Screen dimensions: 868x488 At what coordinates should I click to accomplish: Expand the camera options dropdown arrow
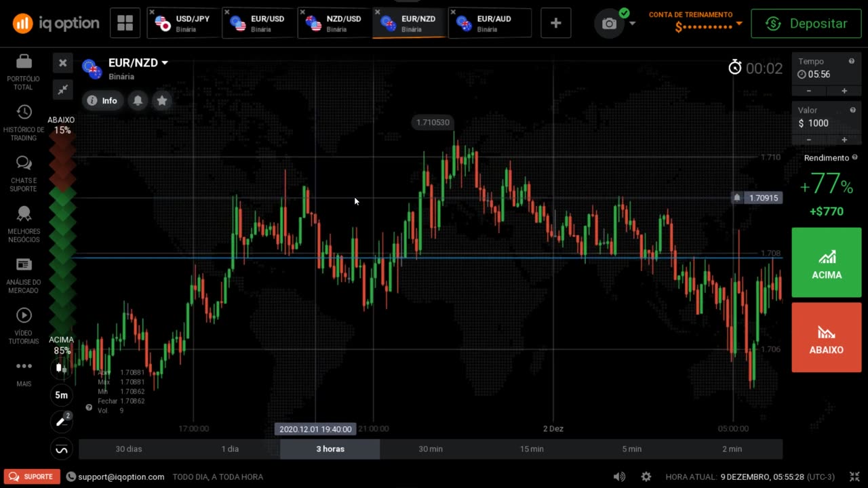click(633, 24)
